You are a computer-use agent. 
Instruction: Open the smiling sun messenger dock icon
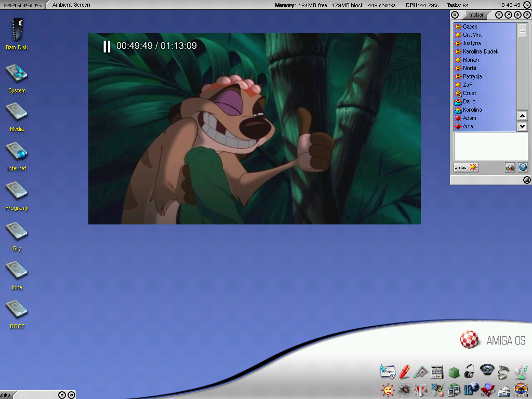(388, 390)
